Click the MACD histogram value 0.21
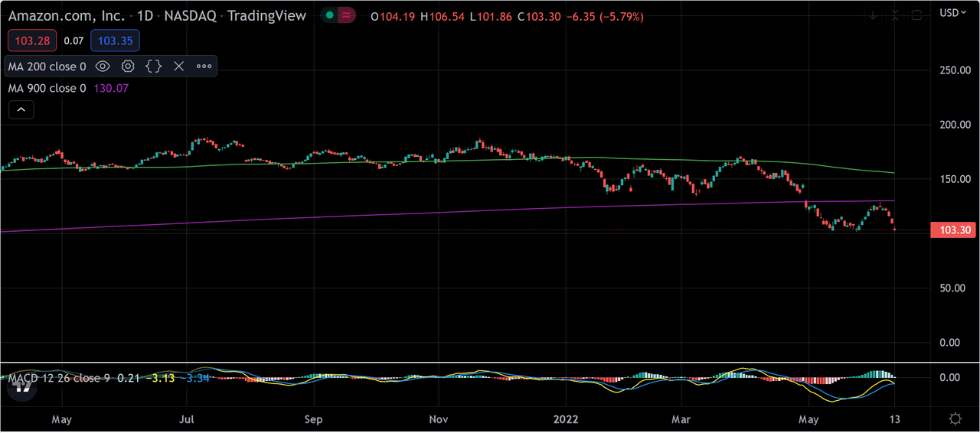980x433 pixels. click(128, 378)
